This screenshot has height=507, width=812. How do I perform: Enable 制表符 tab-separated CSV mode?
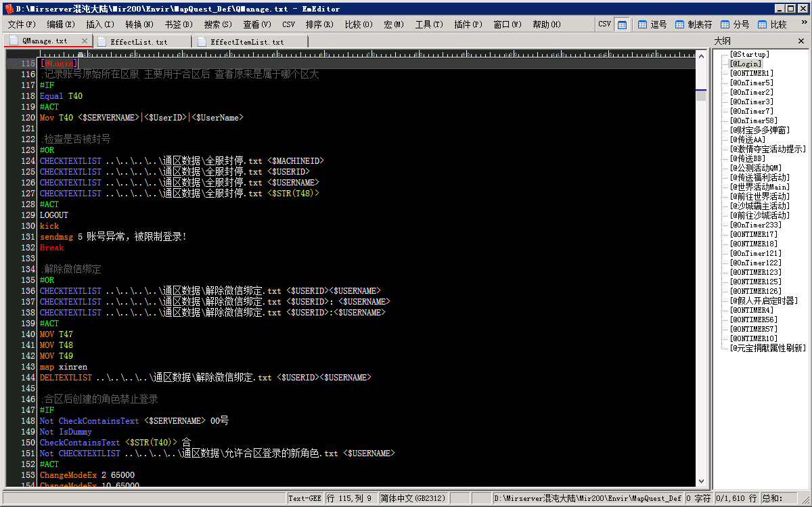pyautogui.click(x=697, y=23)
